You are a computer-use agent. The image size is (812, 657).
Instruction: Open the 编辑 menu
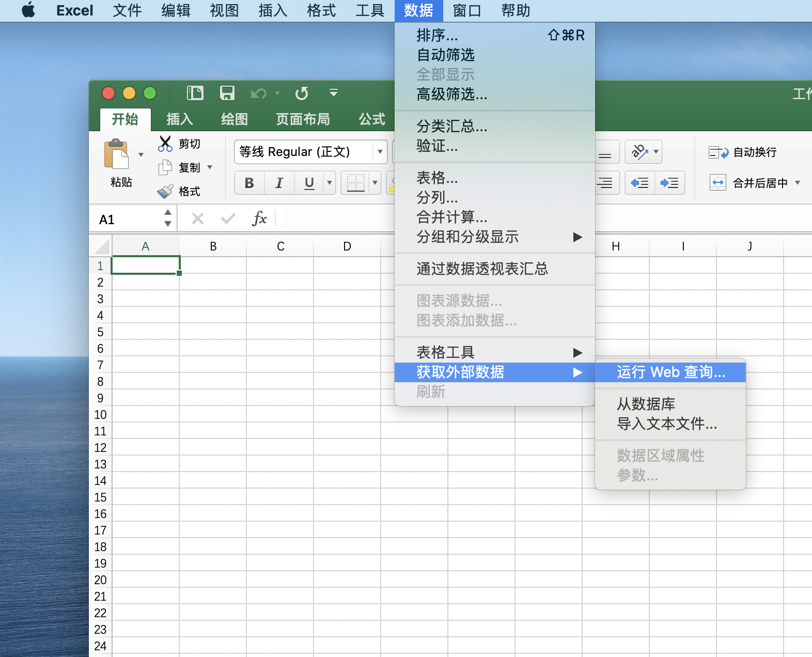click(x=176, y=10)
